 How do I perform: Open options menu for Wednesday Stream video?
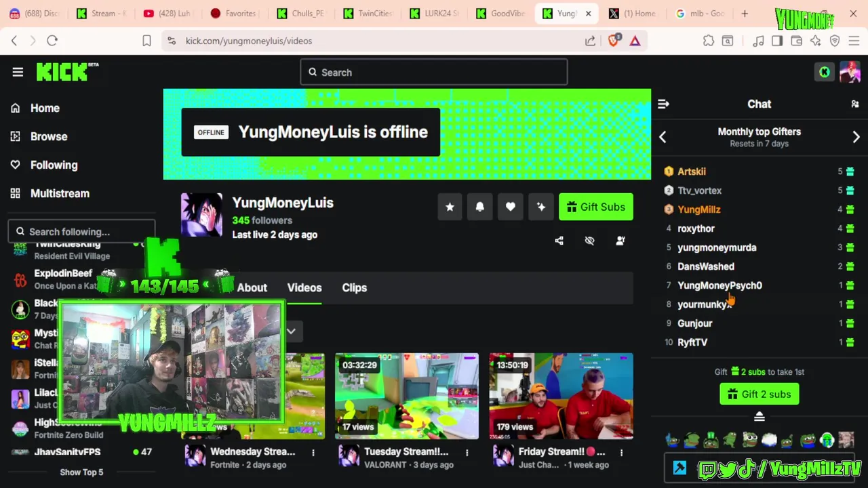313,452
